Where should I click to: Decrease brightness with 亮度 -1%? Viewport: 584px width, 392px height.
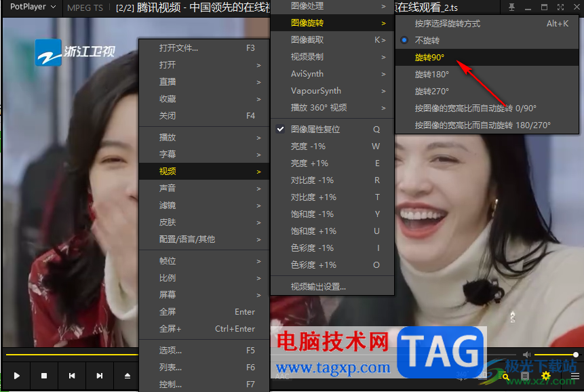point(332,146)
